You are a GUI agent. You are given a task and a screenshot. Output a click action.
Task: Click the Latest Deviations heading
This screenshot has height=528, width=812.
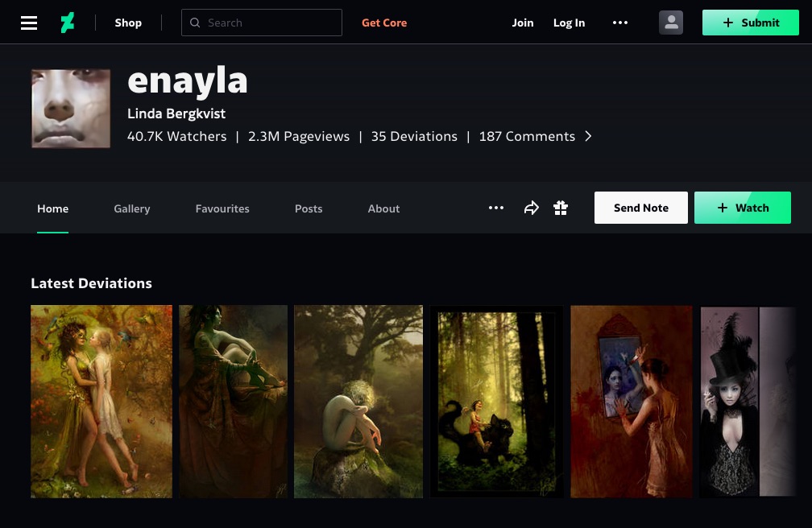[91, 283]
